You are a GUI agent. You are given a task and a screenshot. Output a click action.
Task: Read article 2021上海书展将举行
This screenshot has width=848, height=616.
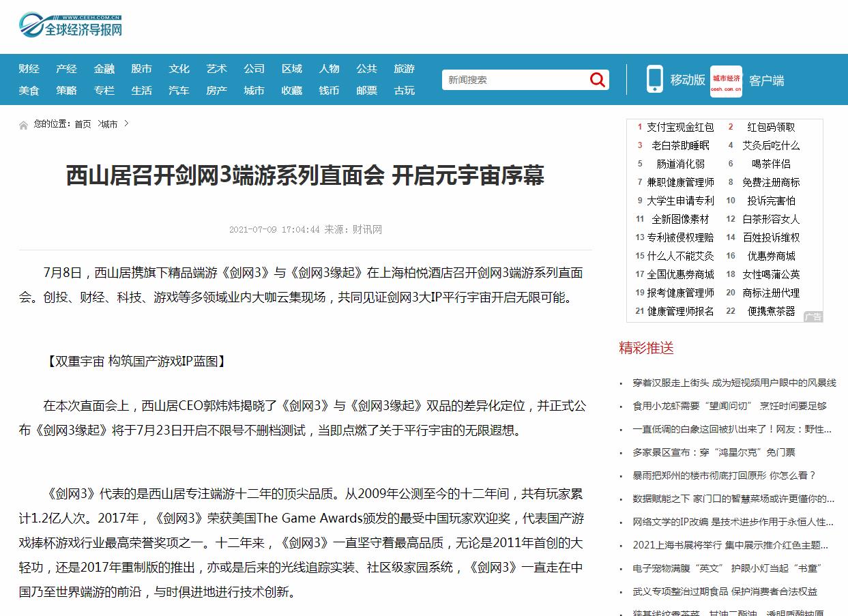[731, 545]
